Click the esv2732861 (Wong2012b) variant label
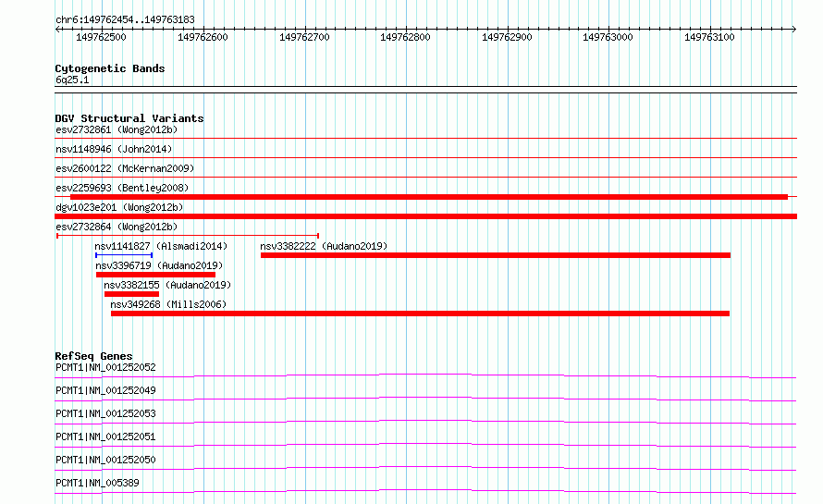 click(117, 129)
